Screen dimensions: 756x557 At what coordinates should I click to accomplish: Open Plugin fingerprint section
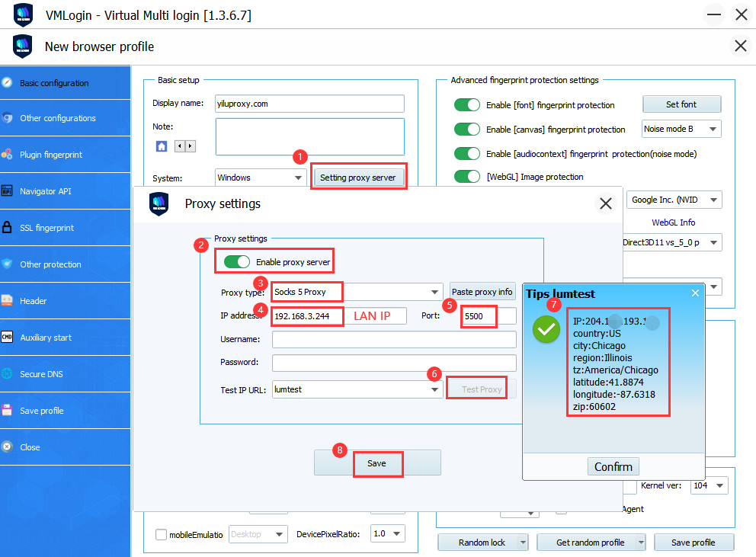pyautogui.click(x=65, y=155)
